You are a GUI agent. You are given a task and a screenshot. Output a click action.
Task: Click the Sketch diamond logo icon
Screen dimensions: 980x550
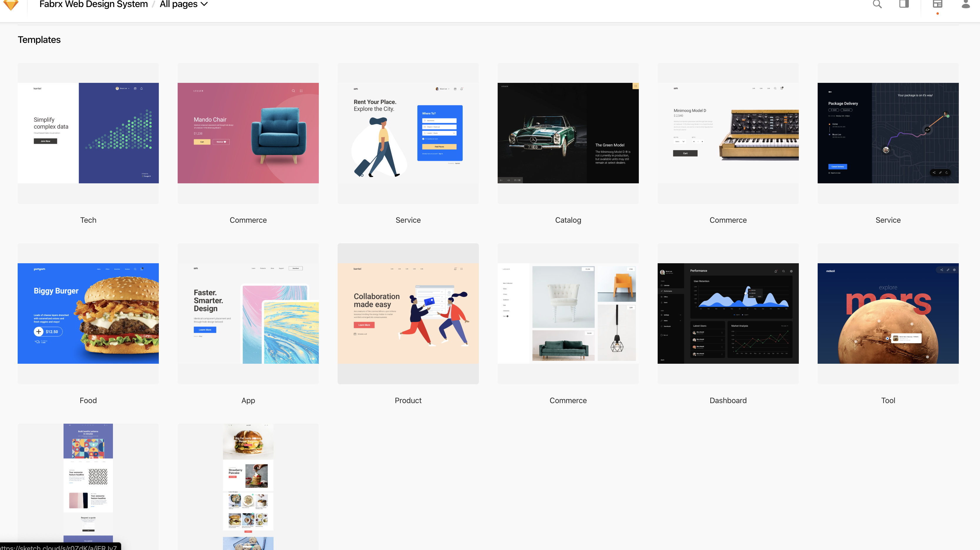[x=11, y=5]
